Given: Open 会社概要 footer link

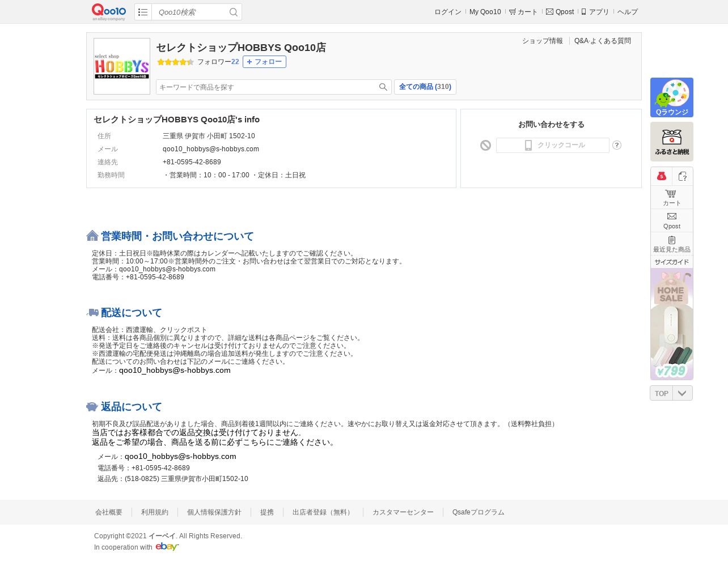Looking at the screenshot, I should [109, 512].
